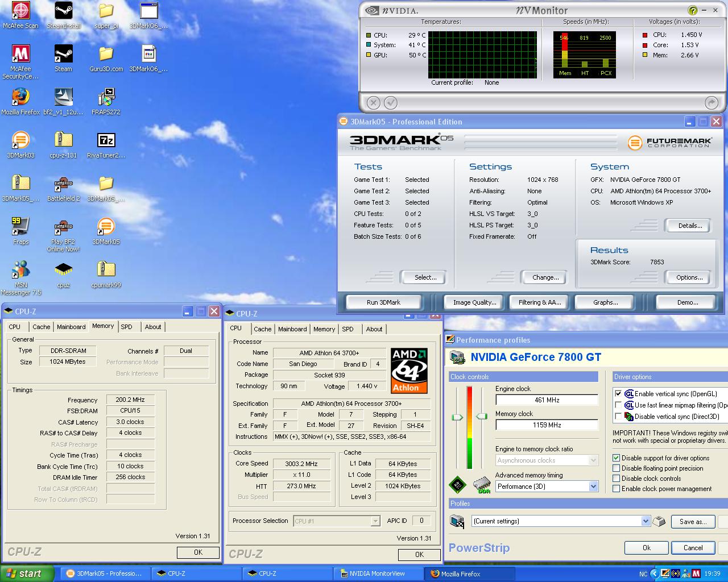Open MSN Messenger 7.5 shortcut
Viewport: 728px width, 582px height.
click(20, 278)
